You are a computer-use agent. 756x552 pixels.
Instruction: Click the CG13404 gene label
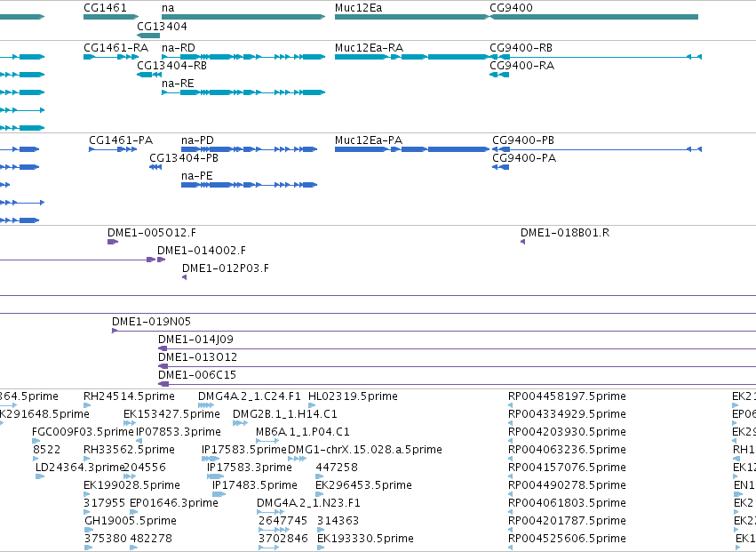[x=162, y=26]
